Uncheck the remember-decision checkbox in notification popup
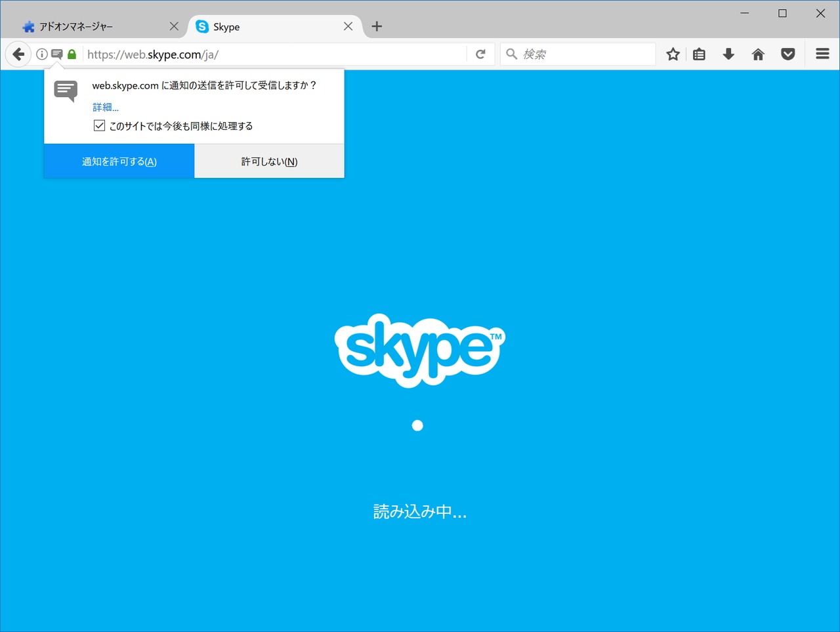This screenshot has width=840, height=632. tap(99, 125)
